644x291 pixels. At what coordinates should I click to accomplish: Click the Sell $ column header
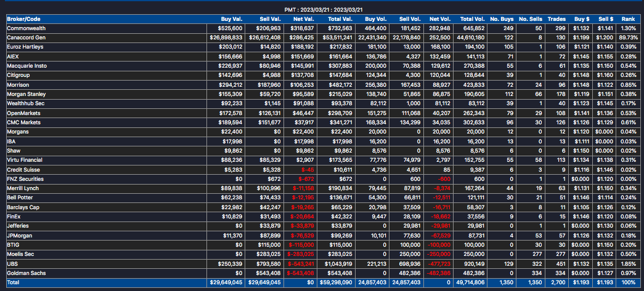(606, 19)
